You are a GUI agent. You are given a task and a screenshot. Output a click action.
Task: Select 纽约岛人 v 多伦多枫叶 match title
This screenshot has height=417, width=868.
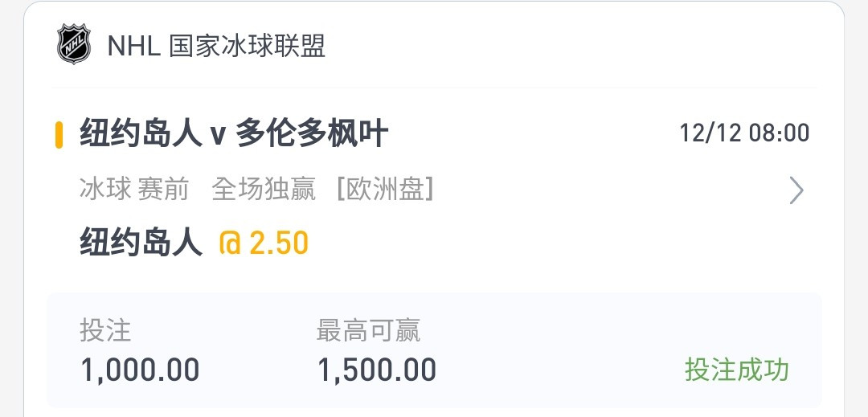tap(234, 133)
